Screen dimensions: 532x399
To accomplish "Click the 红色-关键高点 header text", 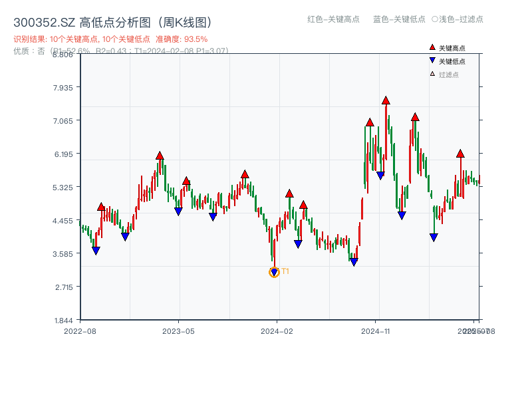I will [333, 19].
